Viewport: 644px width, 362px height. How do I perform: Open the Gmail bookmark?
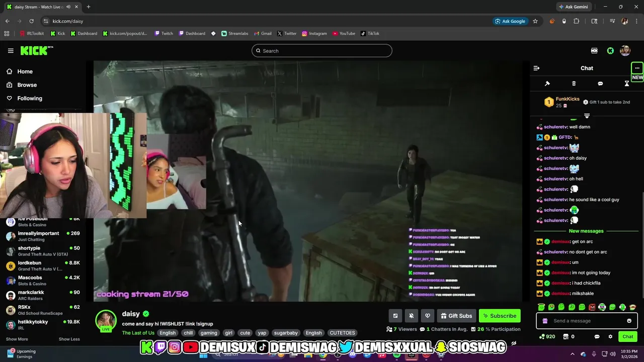(263, 34)
